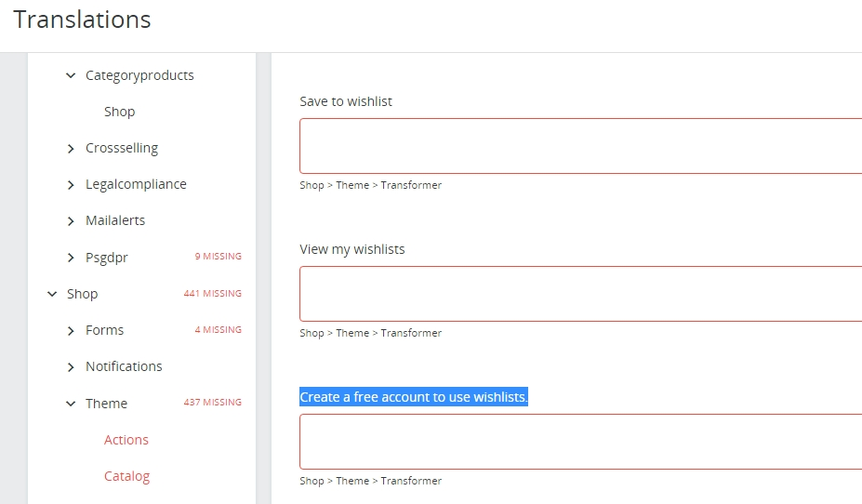This screenshot has height=504, width=862.
Task: Click the 437 MISSING badge for Theme
Action: [212, 403]
